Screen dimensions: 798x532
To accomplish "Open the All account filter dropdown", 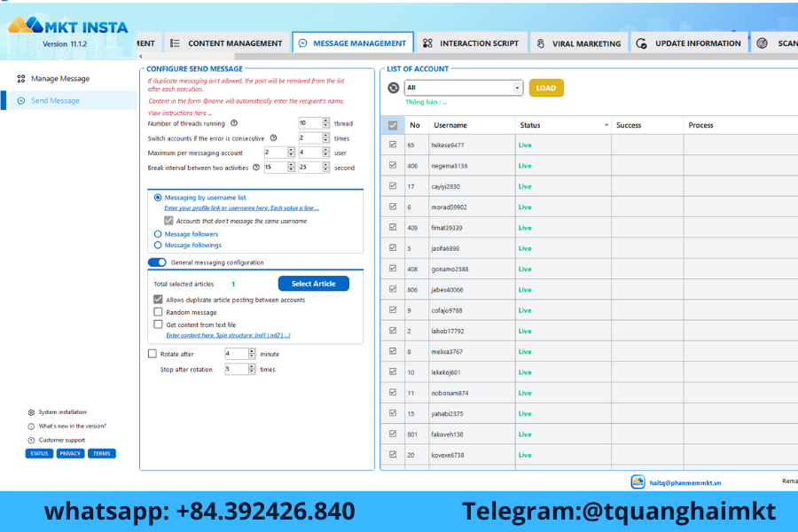I will click(517, 88).
